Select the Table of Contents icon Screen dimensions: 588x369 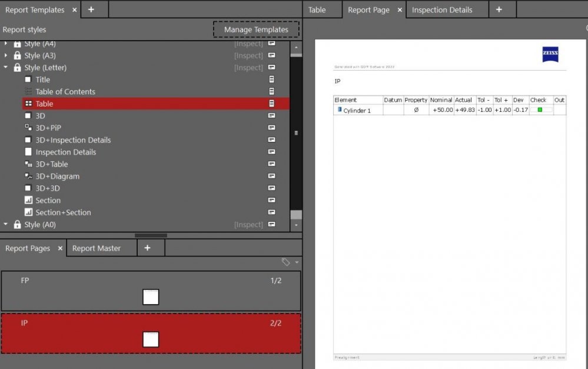[28, 92]
